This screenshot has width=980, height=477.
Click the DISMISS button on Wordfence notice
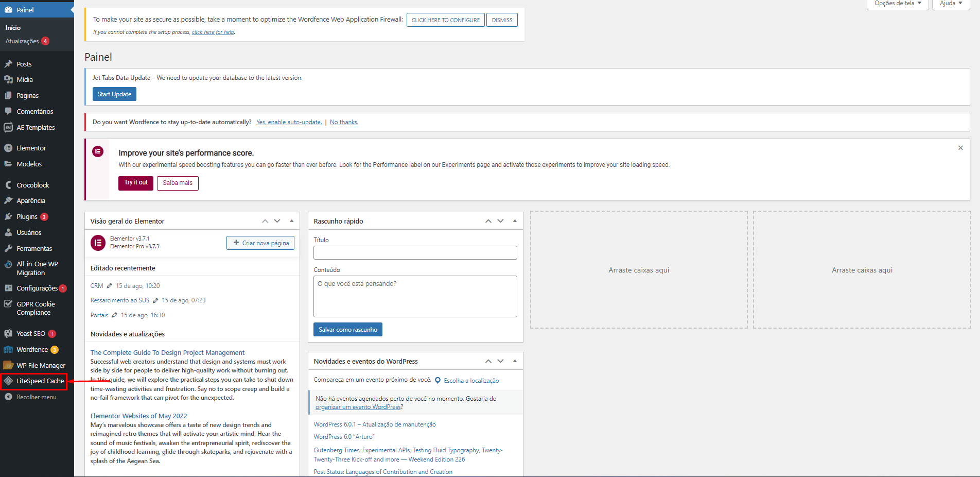tap(502, 20)
